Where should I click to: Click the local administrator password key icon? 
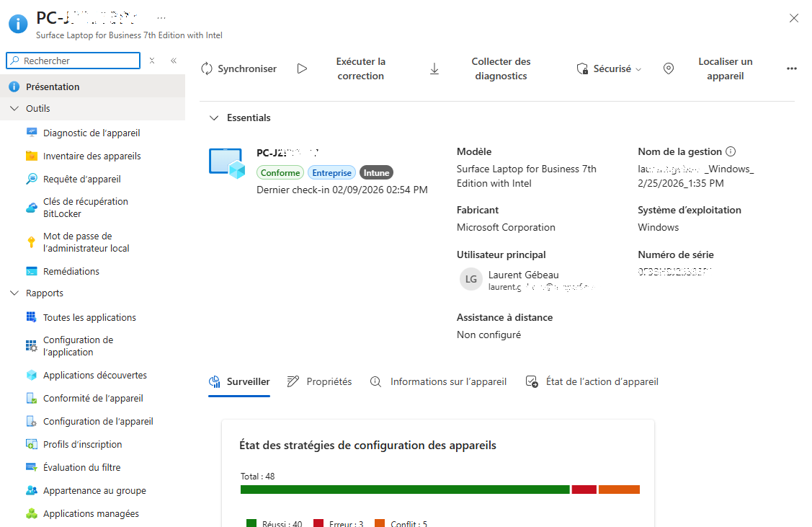pyautogui.click(x=32, y=242)
